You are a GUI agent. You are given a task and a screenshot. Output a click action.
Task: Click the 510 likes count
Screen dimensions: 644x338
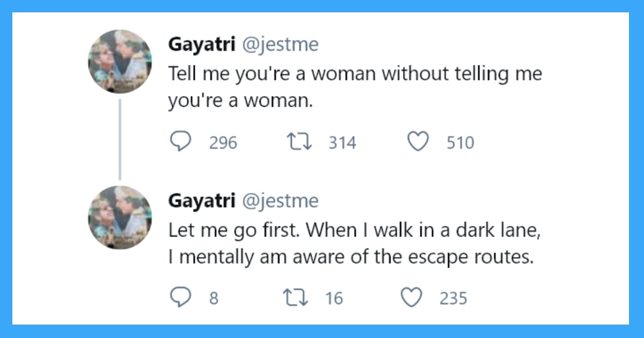click(x=460, y=142)
